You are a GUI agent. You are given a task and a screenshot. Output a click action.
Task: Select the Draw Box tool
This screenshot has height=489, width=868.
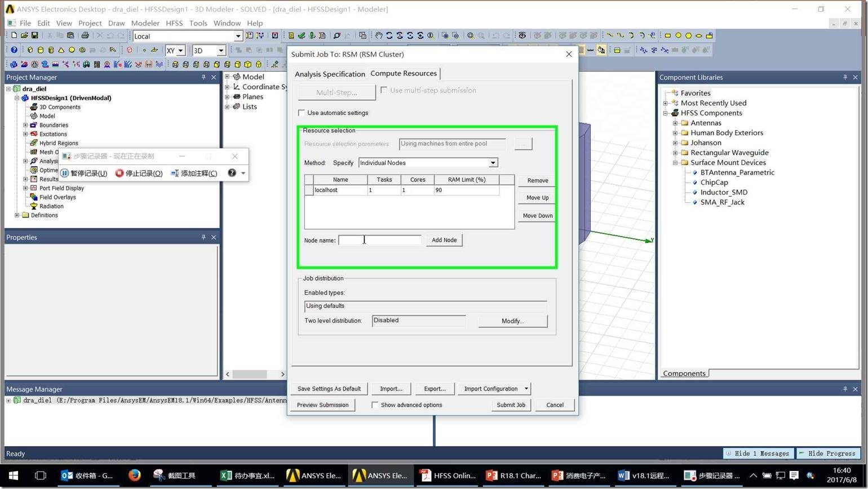(30, 50)
